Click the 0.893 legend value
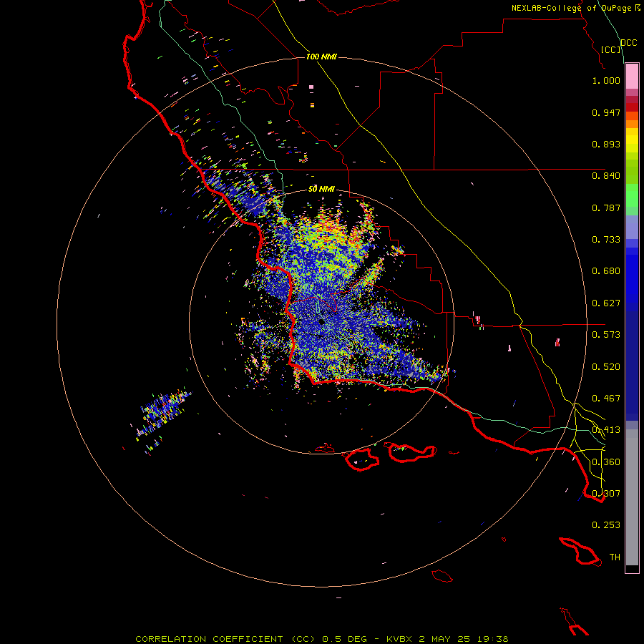This screenshot has height=644, width=644. (x=606, y=144)
